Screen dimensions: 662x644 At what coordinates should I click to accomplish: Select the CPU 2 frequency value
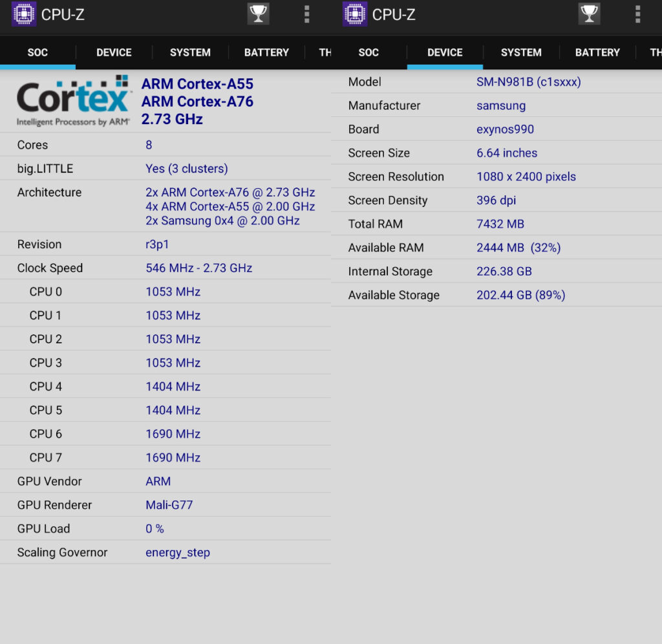coord(173,339)
